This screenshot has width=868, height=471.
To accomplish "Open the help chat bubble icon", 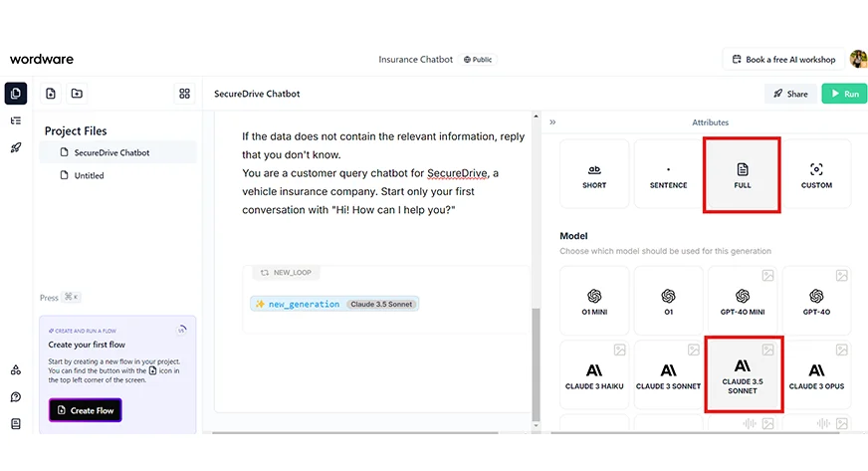I will coord(16,397).
